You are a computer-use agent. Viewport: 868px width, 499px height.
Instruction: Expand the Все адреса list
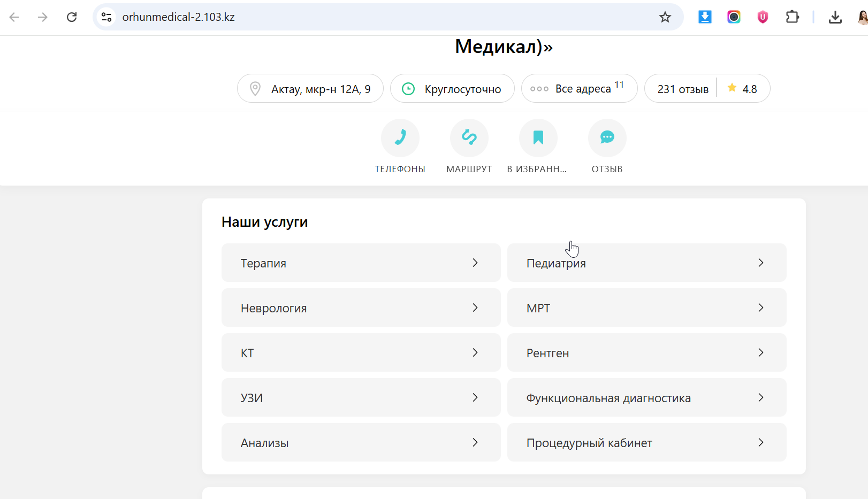[x=579, y=89]
